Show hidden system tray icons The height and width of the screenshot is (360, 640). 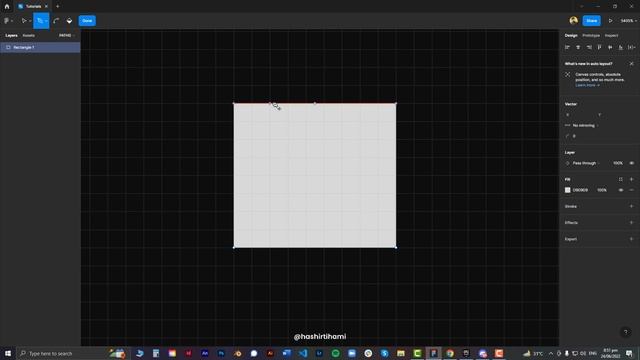(551, 353)
